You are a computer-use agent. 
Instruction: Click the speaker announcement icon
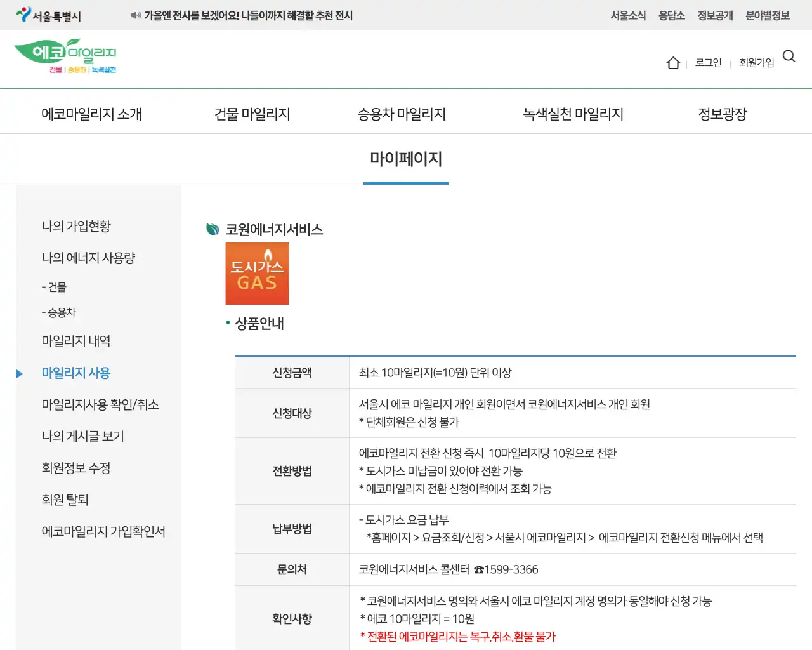coord(135,15)
